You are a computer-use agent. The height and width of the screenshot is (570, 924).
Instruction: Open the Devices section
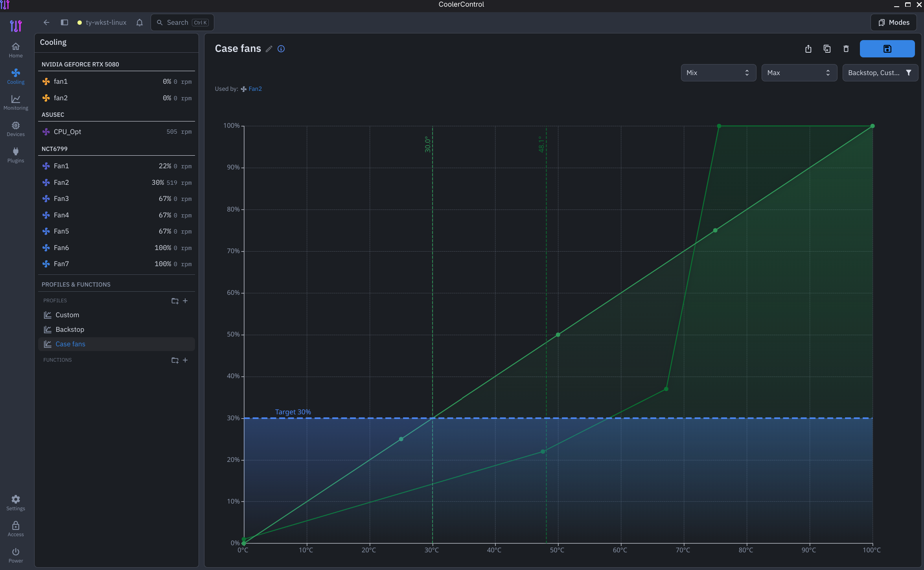(x=16, y=129)
